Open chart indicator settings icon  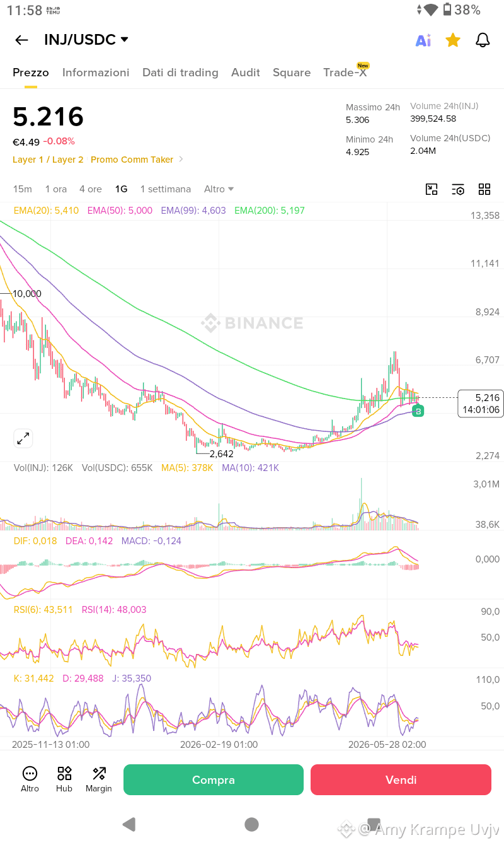458,189
